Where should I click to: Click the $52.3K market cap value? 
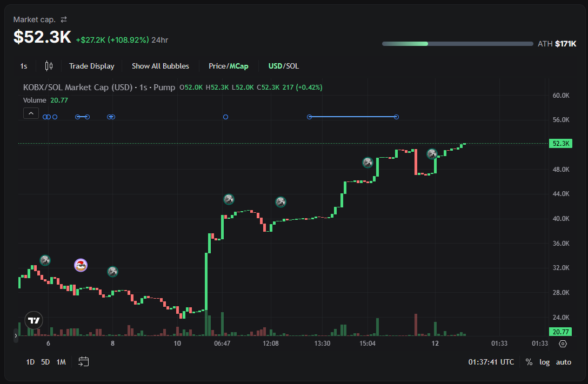pyautogui.click(x=42, y=37)
